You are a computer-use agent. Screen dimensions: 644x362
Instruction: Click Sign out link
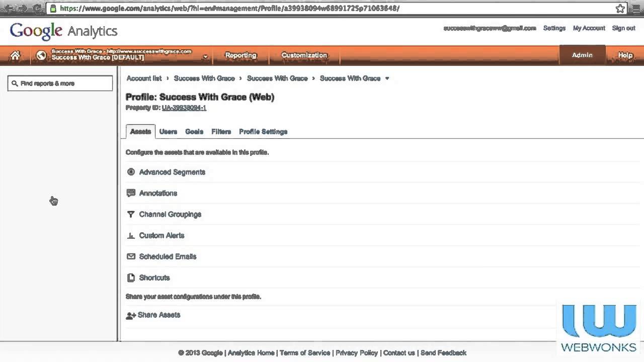[x=624, y=28]
